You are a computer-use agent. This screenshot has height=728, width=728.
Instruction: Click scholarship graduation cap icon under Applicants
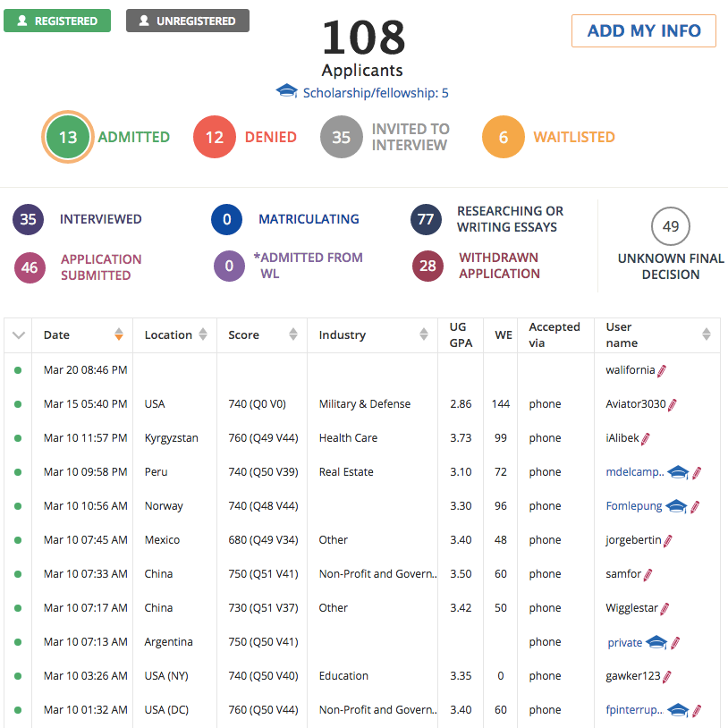coord(287,92)
